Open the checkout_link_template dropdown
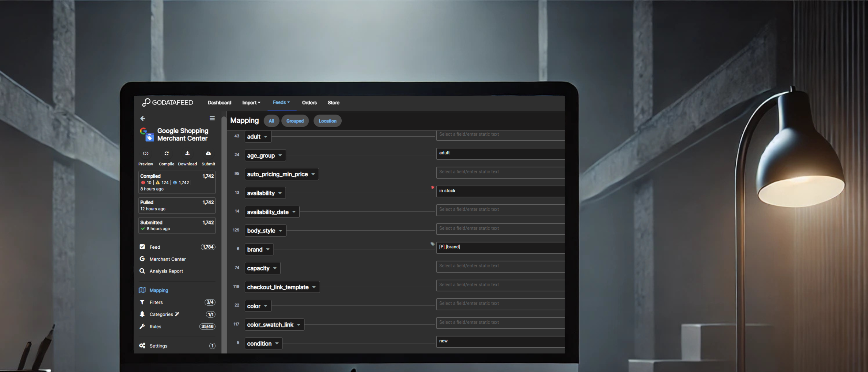Viewport: 868px width, 372px height. coord(282,287)
